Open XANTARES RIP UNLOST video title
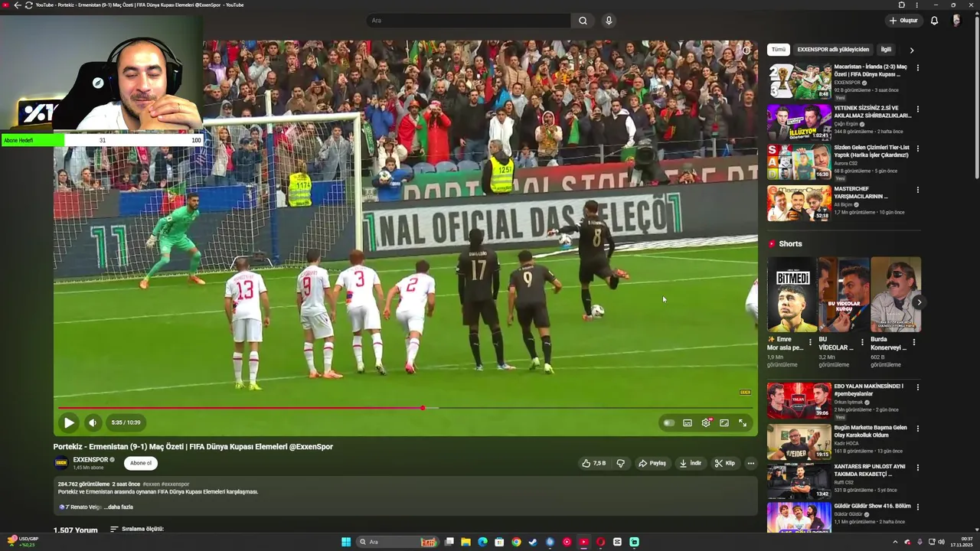 point(871,470)
